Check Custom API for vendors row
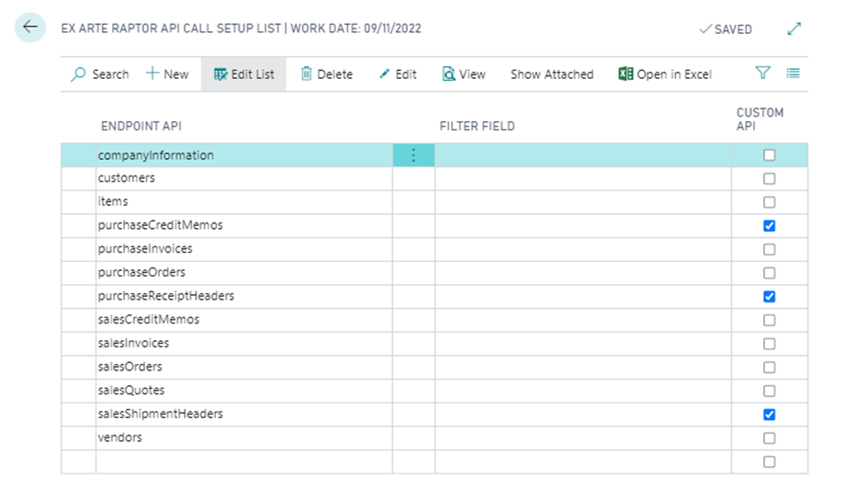This screenshot has width=868, height=500. (770, 438)
